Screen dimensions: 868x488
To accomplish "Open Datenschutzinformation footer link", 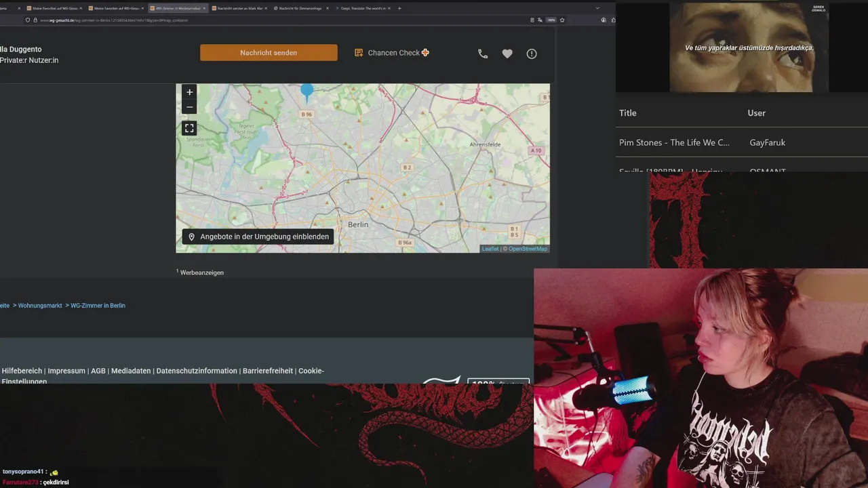I will pyautogui.click(x=197, y=371).
